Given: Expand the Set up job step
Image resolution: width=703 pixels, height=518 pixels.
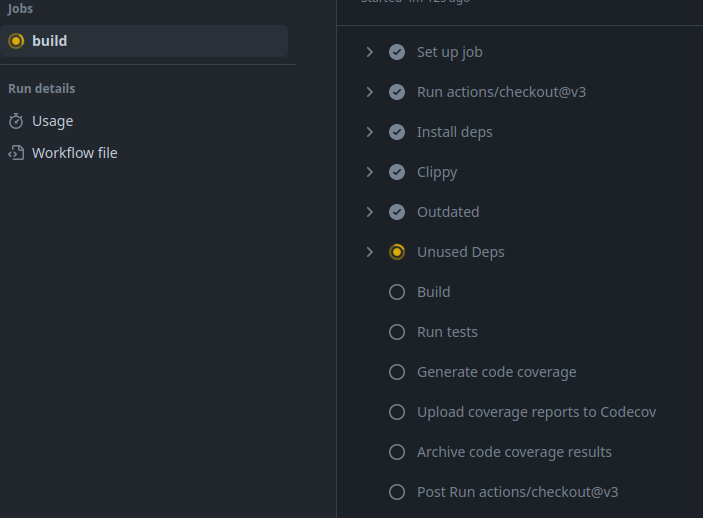Looking at the screenshot, I should pyautogui.click(x=369, y=52).
